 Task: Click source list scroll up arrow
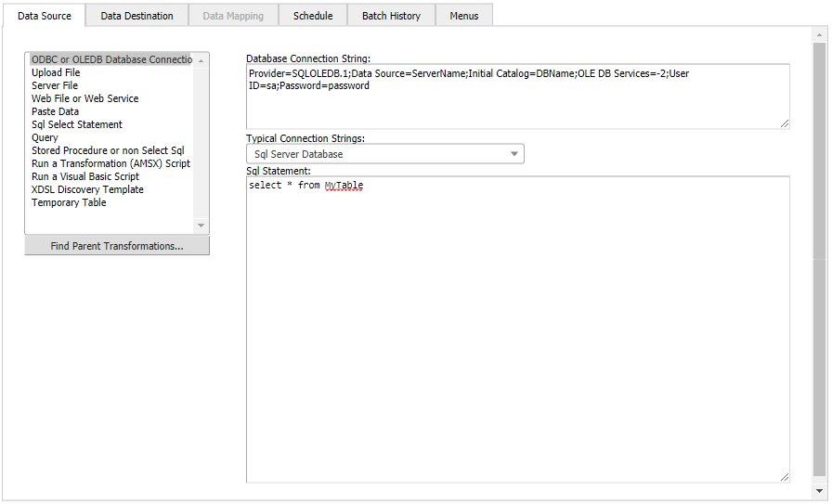coord(201,61)
